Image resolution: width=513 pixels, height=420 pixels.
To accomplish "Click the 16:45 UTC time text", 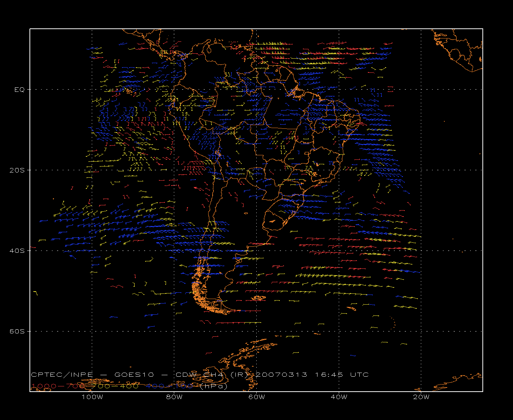I will pyautogui.click(x=342, y=375).
